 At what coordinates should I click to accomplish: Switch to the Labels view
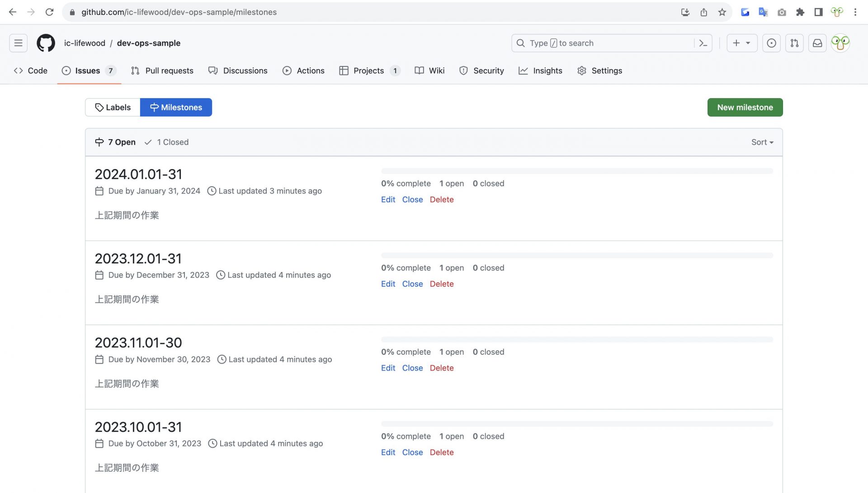[x=113, y=107]
